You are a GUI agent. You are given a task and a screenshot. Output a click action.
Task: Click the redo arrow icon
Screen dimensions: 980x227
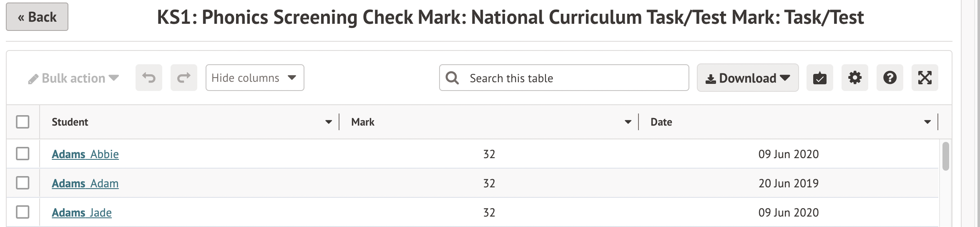pyautogui.click(x=183, y=78)
